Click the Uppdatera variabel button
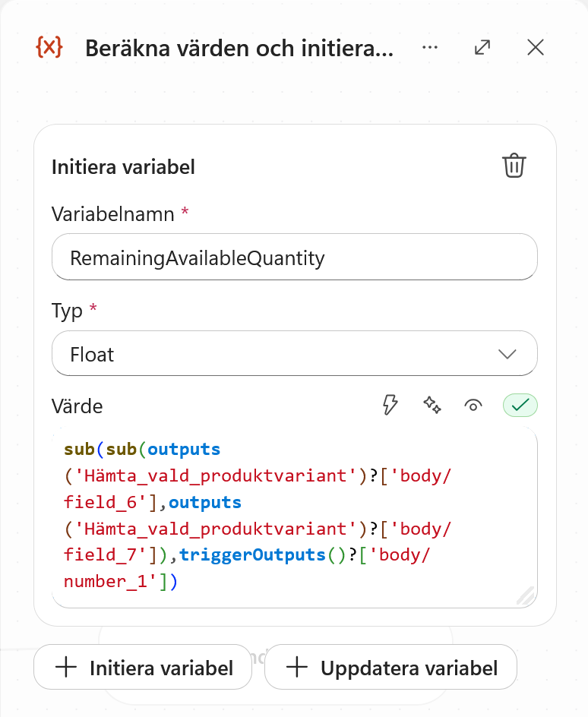 point(391,667)
